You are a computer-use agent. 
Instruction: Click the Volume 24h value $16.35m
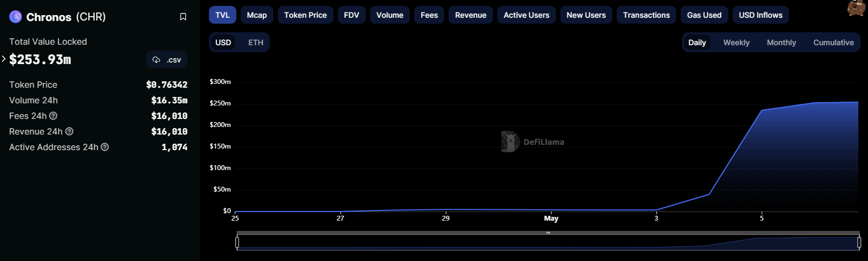pyautogui.click(x=169, y=100)
